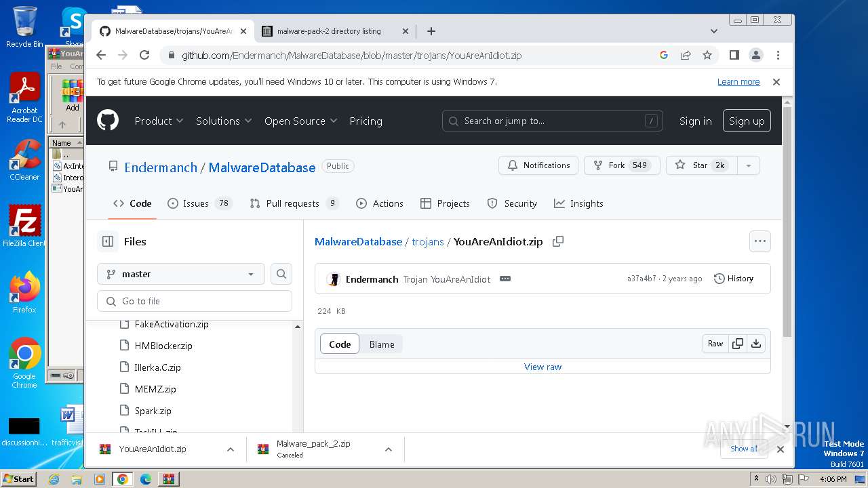The width and height of the screenshot is (868, 488).
Task: Switch to malware-pack-2 directory listing tab
Action: pyautogui.click(x=335, y=31)
